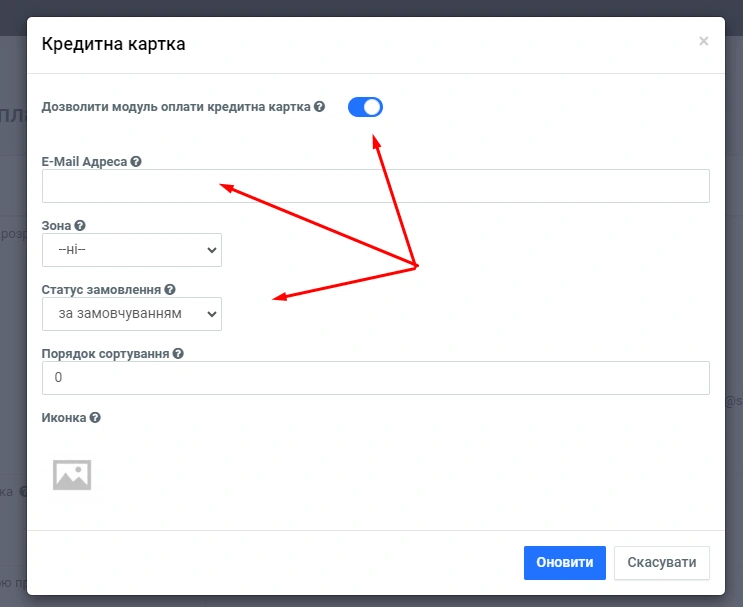Click help icon beside E-Mail Адреса
Viewport: 743px width, 607px height.
pos(136,161)
